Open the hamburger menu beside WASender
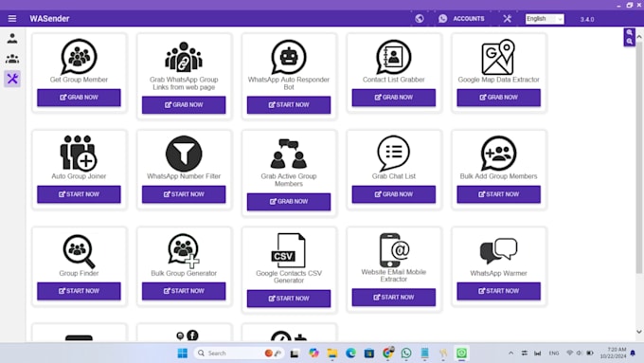This screenshot has width=644, height=363. (x=12, y=19)
